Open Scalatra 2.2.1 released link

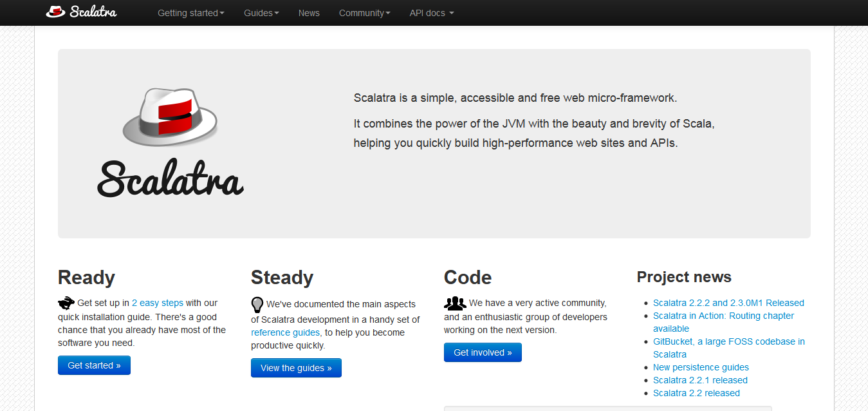point(700,380)
